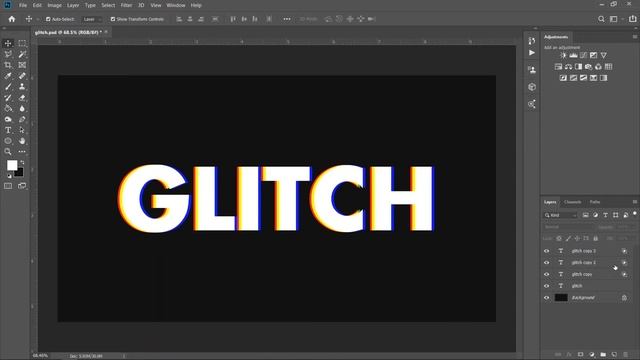Open Edit Toolbar three-dots button
The width and height of the screenshot is (640, 360).
coord(22,152)
